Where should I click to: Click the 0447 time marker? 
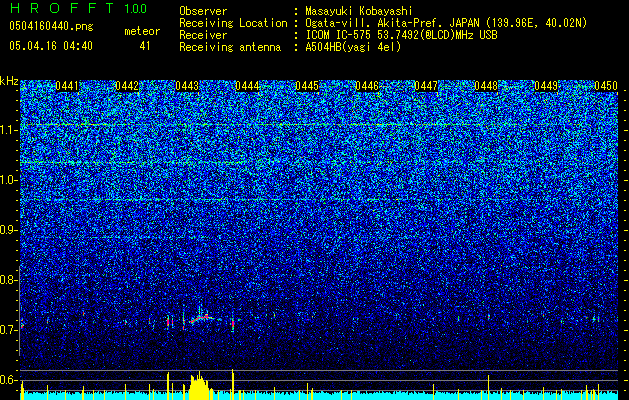(x=426, y=86)
